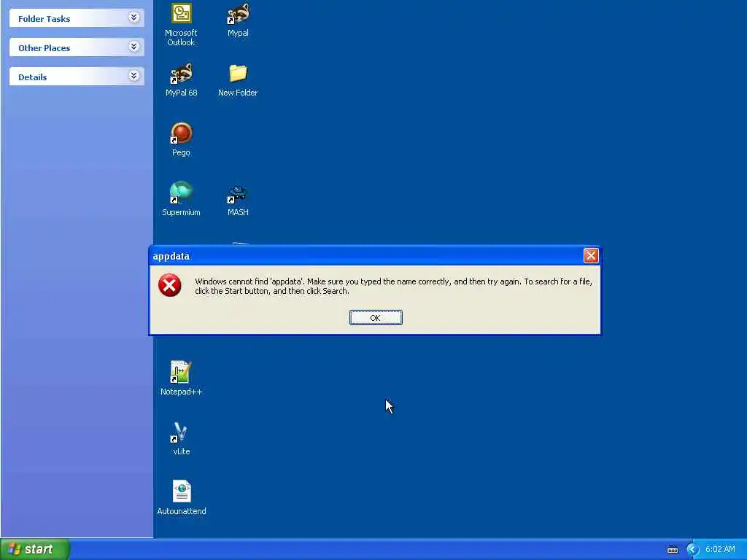Click the appdata dialog title bar
747x560 pixels.
tap(375, 256)
